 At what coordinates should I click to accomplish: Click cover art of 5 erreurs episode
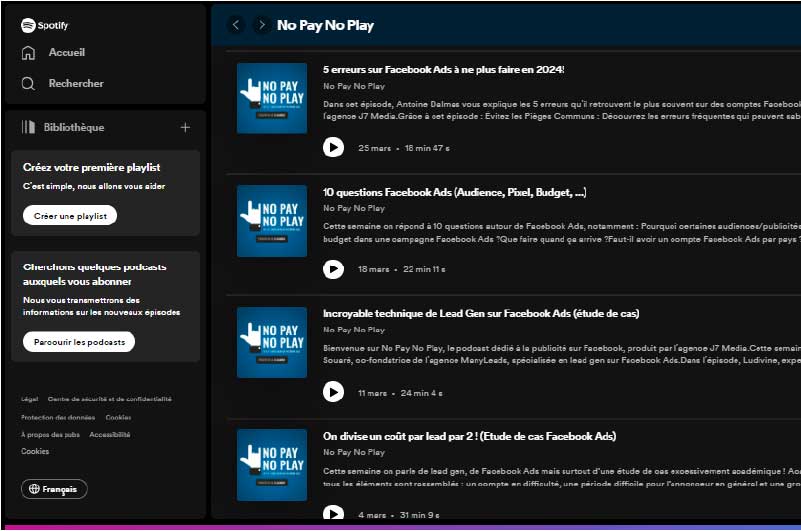272,98
